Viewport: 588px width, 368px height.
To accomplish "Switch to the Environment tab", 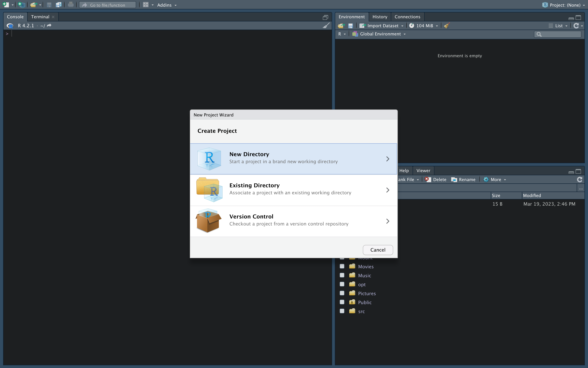I will [352, 17].
